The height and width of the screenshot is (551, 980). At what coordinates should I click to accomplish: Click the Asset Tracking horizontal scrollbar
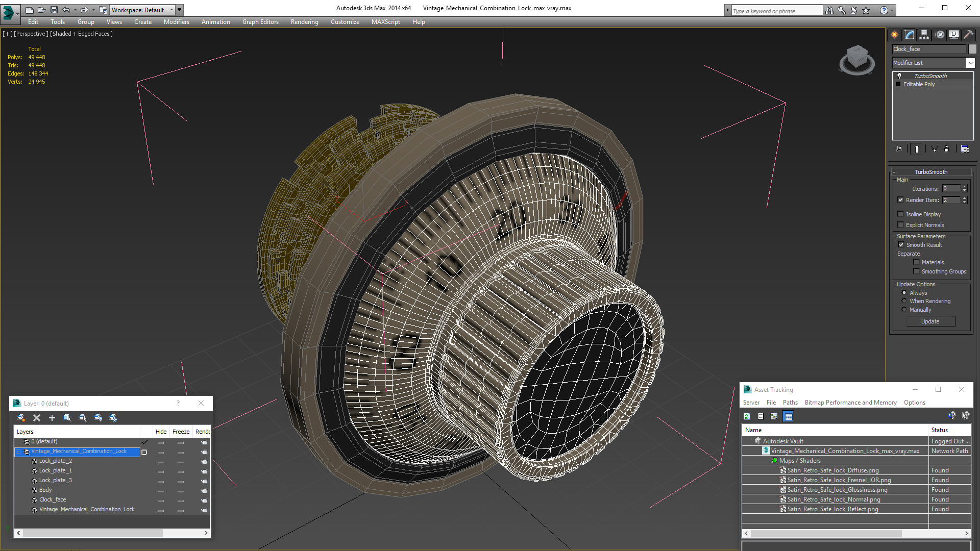tap(826, 533)
